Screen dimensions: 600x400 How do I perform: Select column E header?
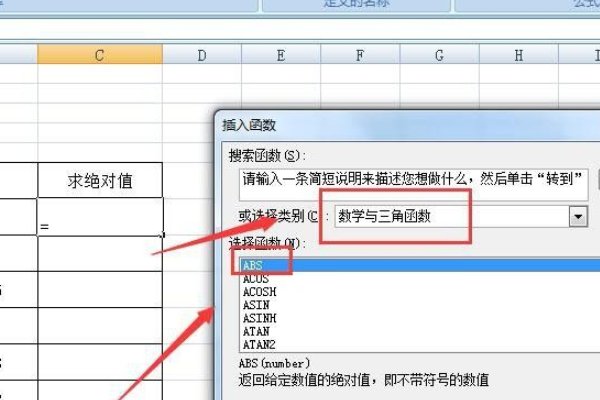coord(281,54)
